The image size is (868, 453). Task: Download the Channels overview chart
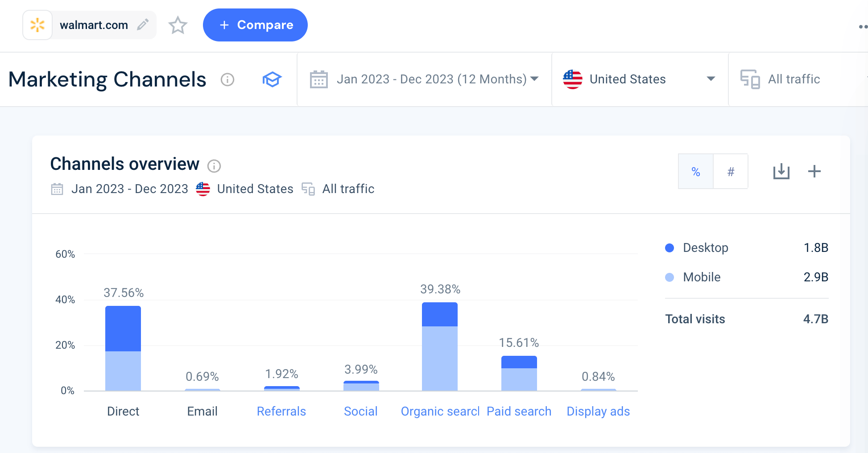click(x=781, y=171)
